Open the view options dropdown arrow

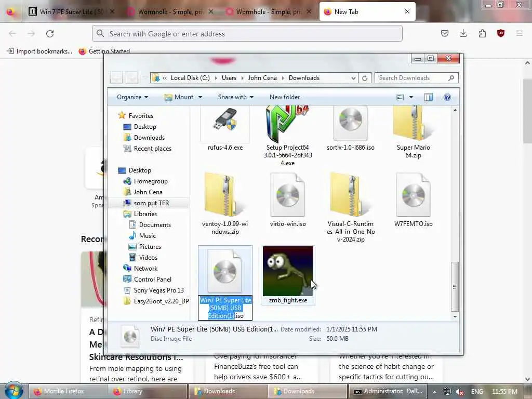[x=411, y=97]
